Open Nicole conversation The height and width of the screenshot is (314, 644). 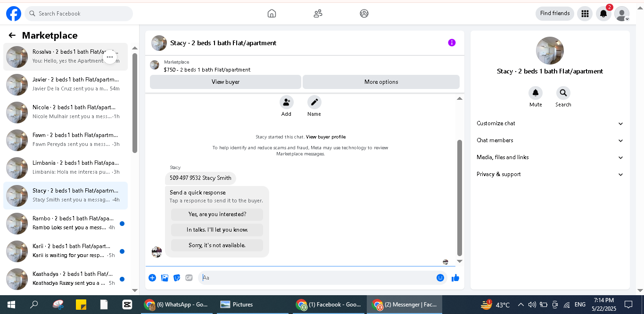(x=66, y=112)
